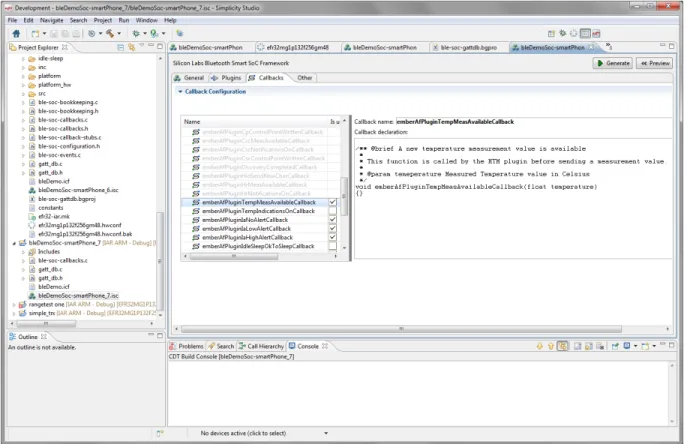This screenshot has width=687, height=444.
Task: Select gatt_db.c under smartPhone_7 project
Action: 50,270
